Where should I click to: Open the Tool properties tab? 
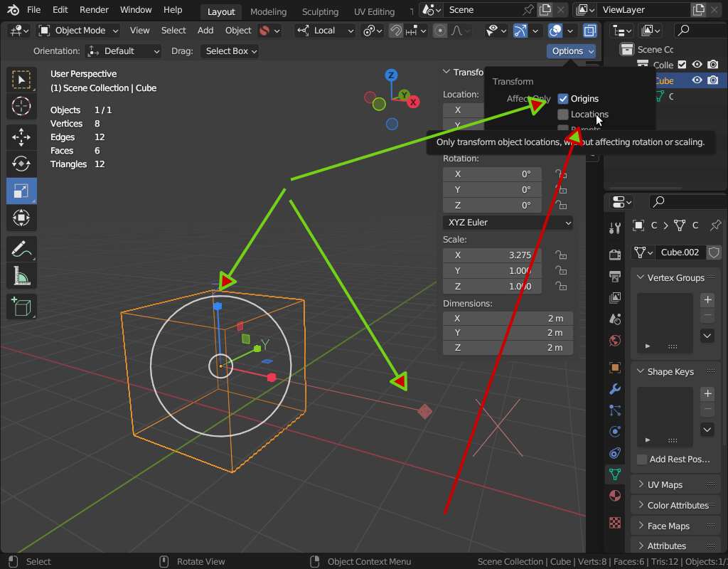pos(615,228)
